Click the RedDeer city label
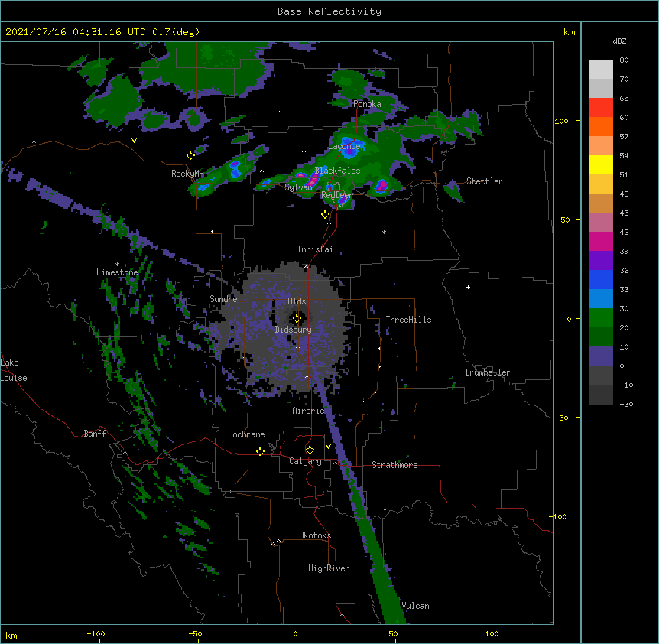The height and width of the screenshot is (644, 659). tap(336, 195)
